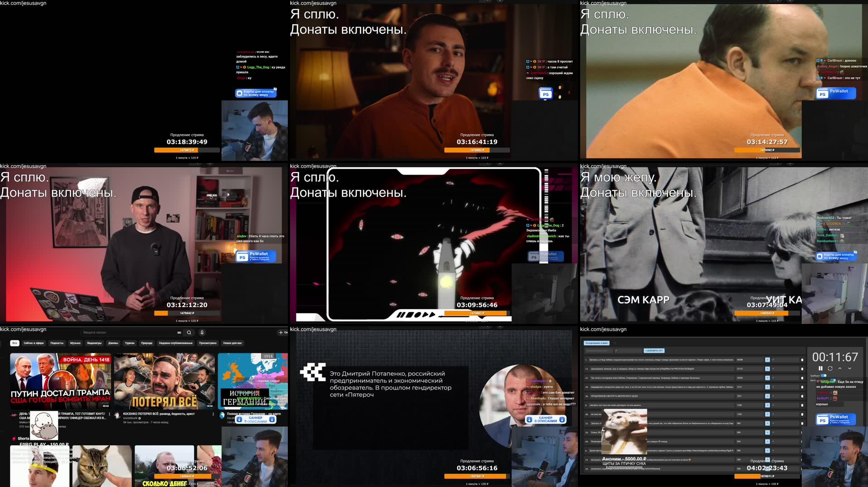Increase timer with the up chevron
The width and height of the screenshot is (868, 487).
(x=840, y=369)
